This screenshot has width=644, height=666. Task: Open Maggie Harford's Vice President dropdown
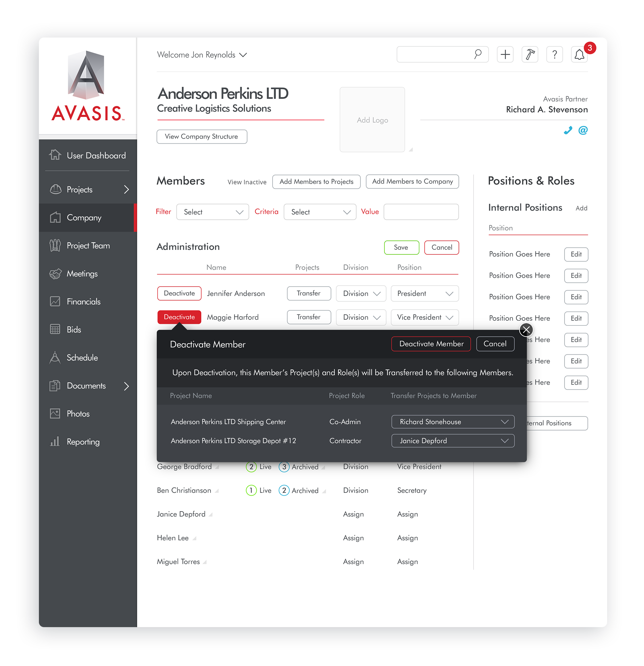pyautogui.click(x=425, y=317)
